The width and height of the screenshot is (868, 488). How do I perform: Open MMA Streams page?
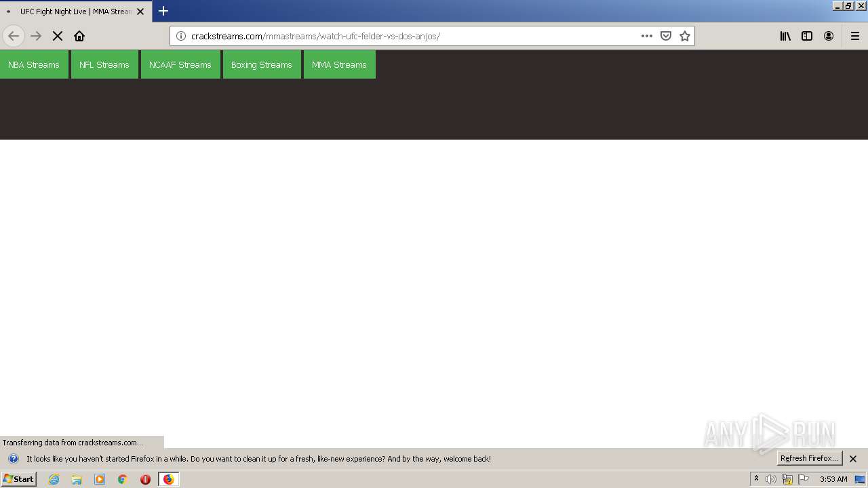click(x=339, y=64)
